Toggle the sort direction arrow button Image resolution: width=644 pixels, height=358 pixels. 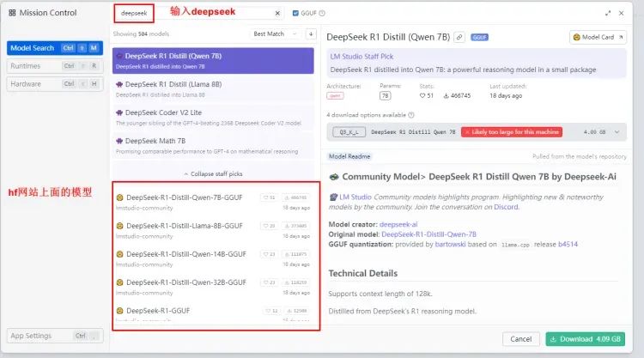pyautogui.click(x=311, y=33)
